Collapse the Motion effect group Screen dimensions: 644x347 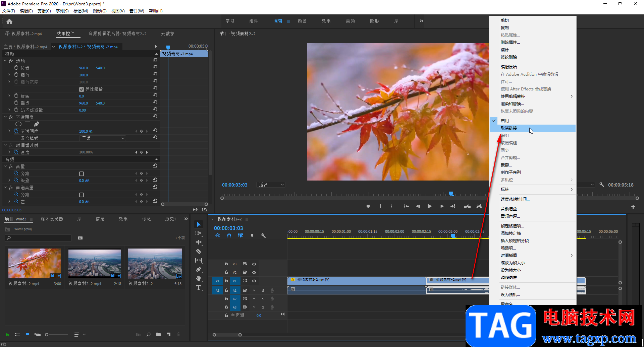(5, 61)
